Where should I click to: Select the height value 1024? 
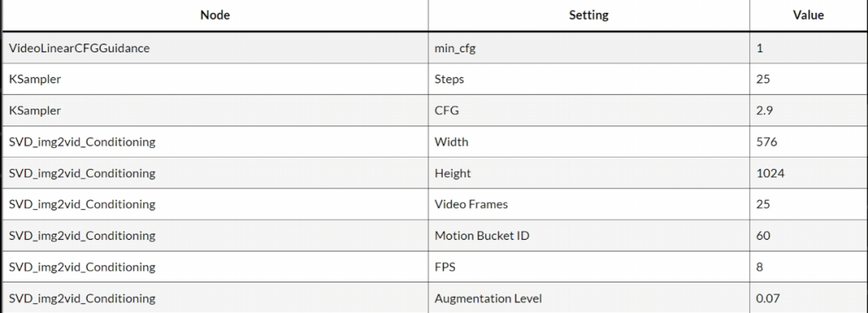[x=809, y=173]
